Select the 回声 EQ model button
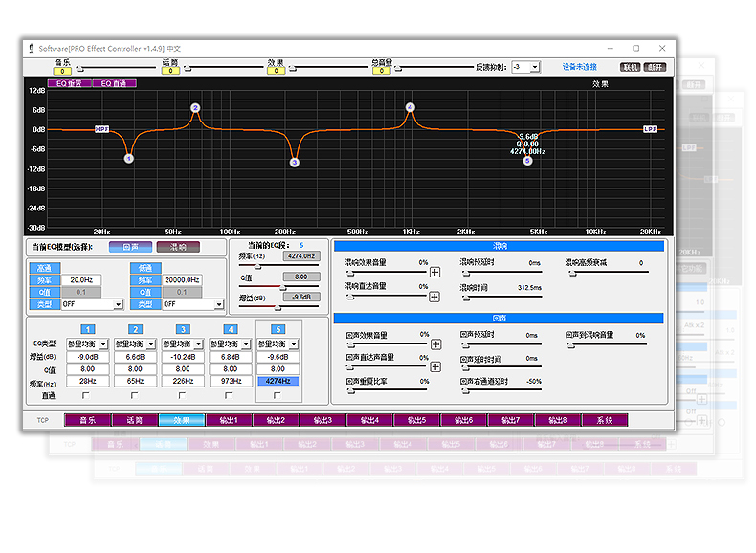This screenshot has height=553, width=756. click(131, 248)
